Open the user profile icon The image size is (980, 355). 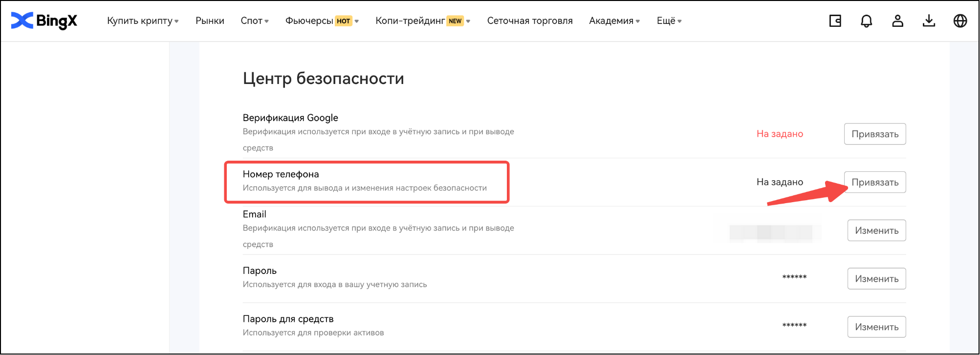coord(897,21)
